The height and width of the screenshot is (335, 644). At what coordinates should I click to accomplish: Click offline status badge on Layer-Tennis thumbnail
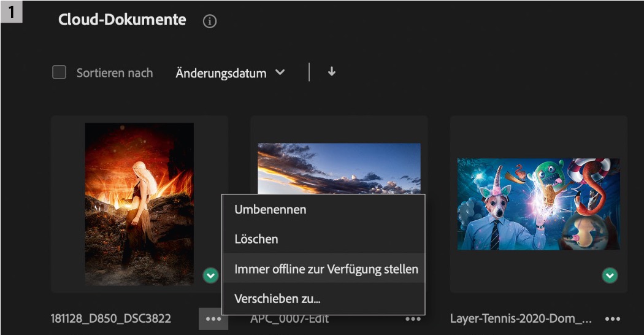click(610, 277)
